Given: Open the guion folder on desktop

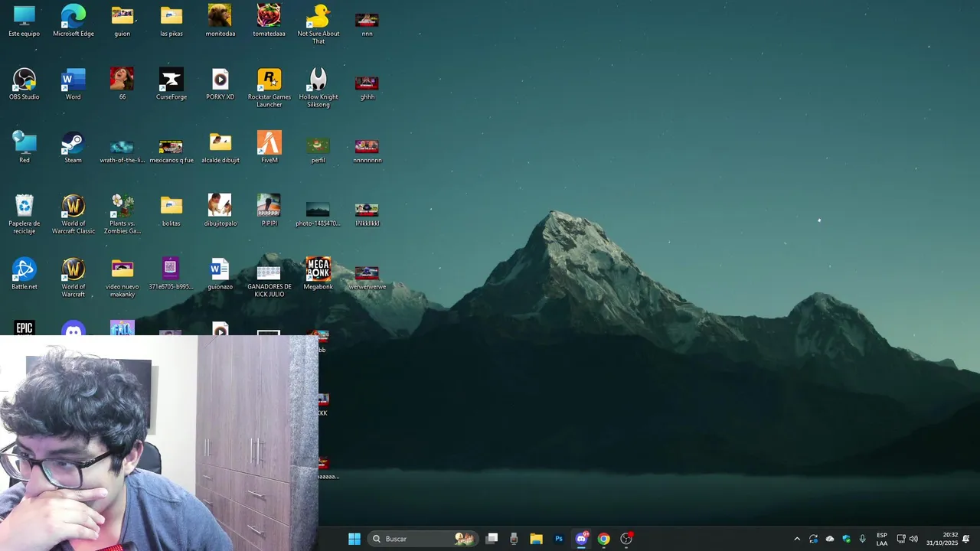Looking at the screenshot, I should pyautogui.click(x=122, y=21).
